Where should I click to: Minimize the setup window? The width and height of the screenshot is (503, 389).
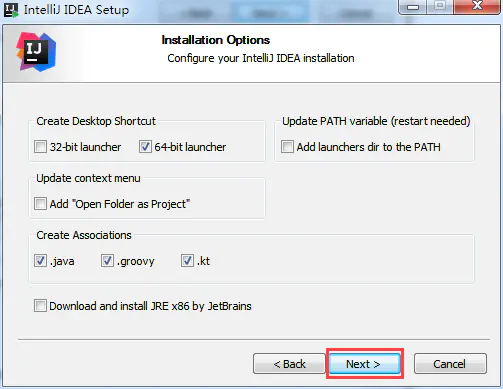(413, 7)
